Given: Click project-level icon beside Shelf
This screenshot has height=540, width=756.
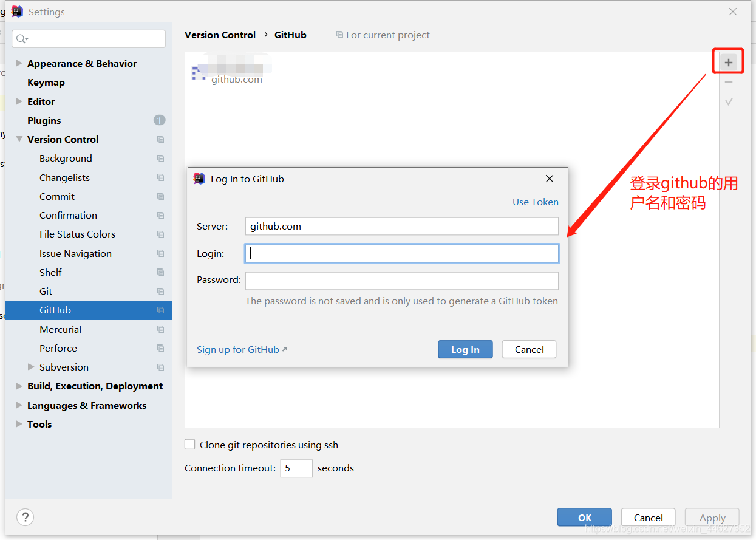Looking at the screenshot, I should 160,273.
